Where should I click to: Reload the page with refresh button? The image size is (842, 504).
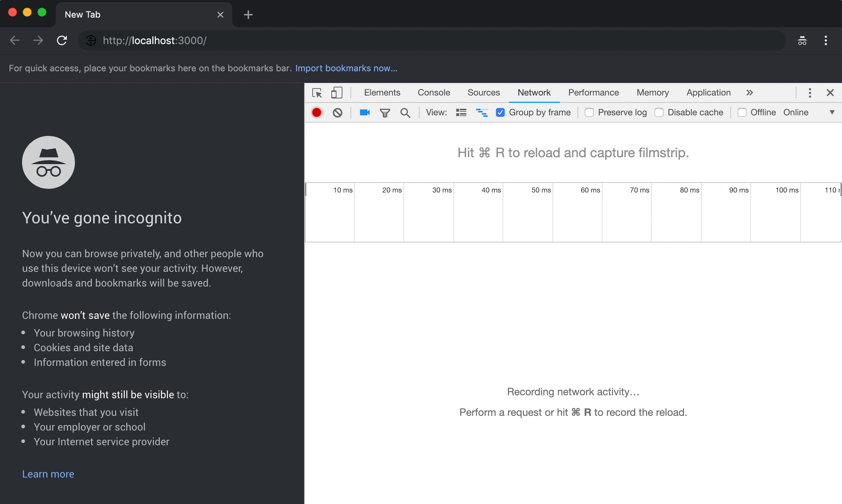point(62,40)
